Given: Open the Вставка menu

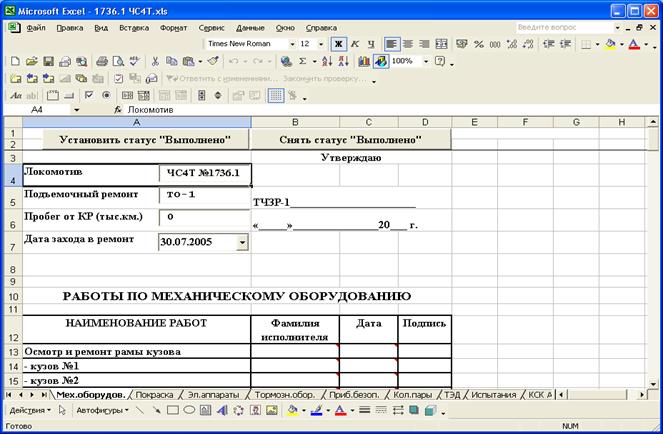Looking at the screenshot, I should pyautogui.click(x=134, y=28).
